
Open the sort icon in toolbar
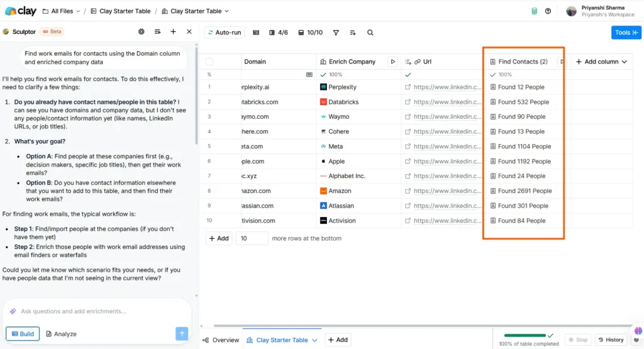coord(352,33)
